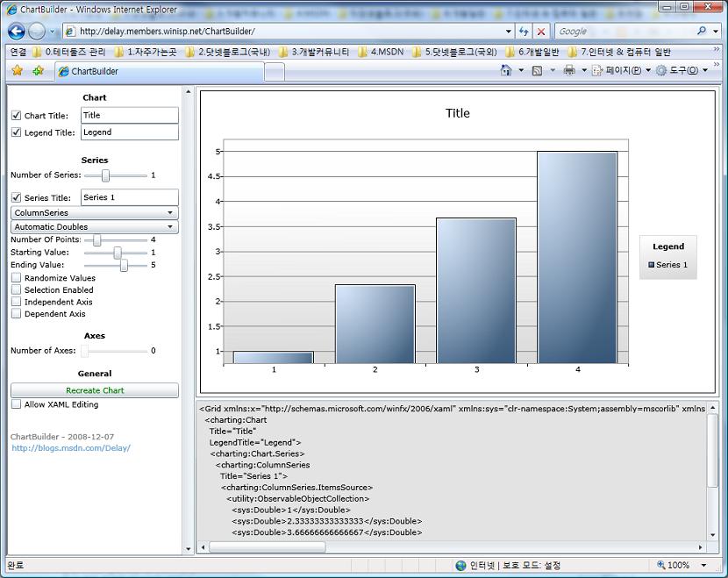Click the Number Of Points slider thumb

tap(96, 239)
